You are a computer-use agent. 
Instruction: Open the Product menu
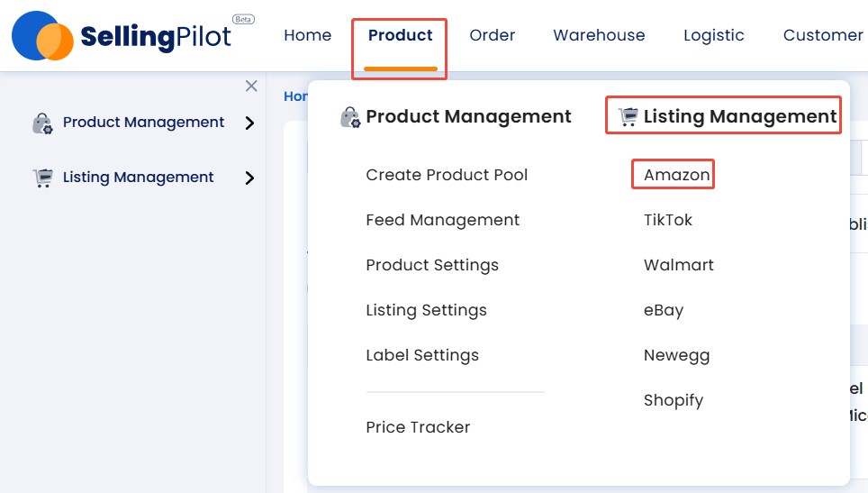(x=400, y=35)
